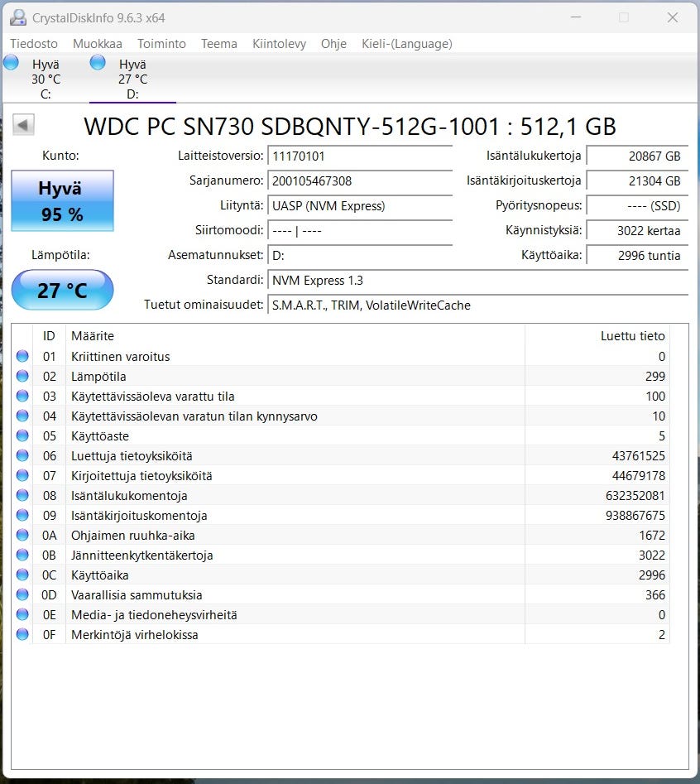The width and height of the screenshot is (700, 784).
Task: Click the Isäntälukukertoja value 20867 GB
Action: coord(637,156)
